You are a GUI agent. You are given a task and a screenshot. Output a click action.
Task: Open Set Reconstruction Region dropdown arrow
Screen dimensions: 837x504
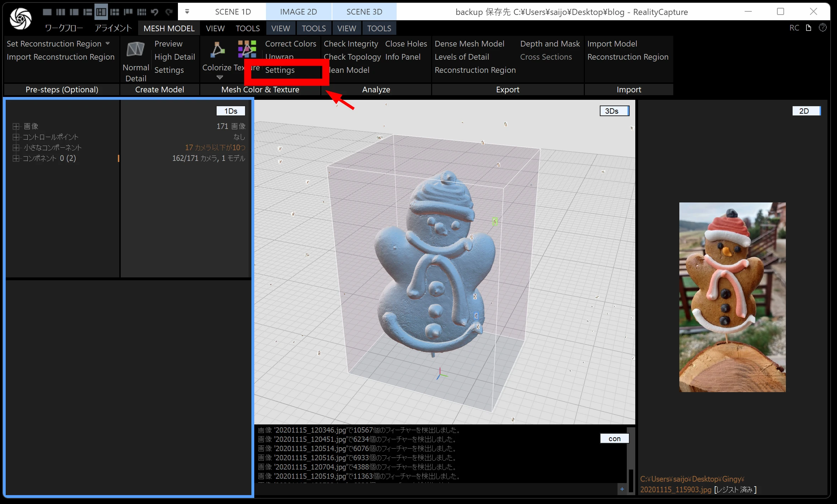click(x=108, y=43)
